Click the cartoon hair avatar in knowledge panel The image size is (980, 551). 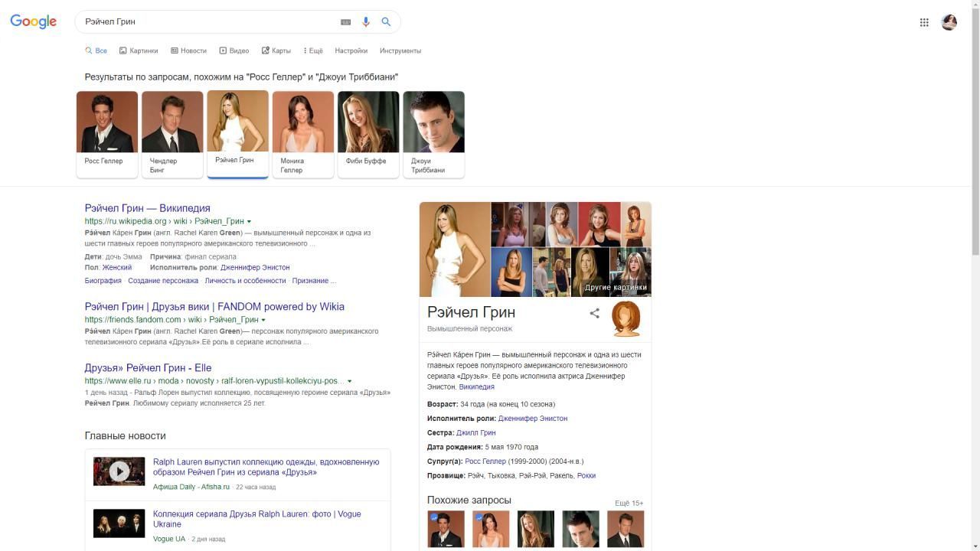click(626, 318)
